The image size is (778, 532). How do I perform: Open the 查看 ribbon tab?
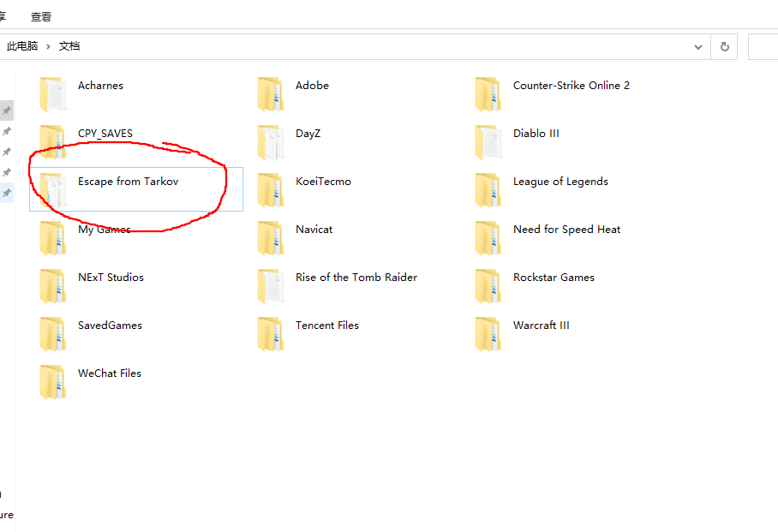click(x=40, y=17)
